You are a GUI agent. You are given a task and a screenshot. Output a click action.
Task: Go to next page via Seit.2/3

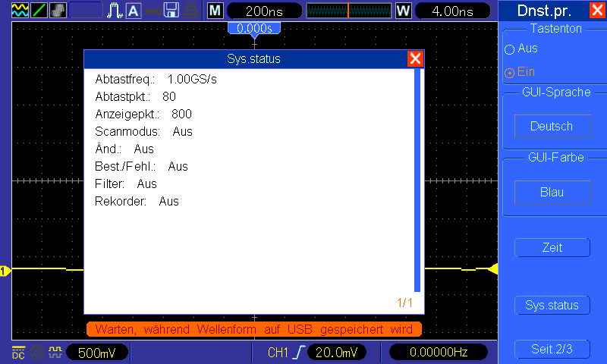552,350
